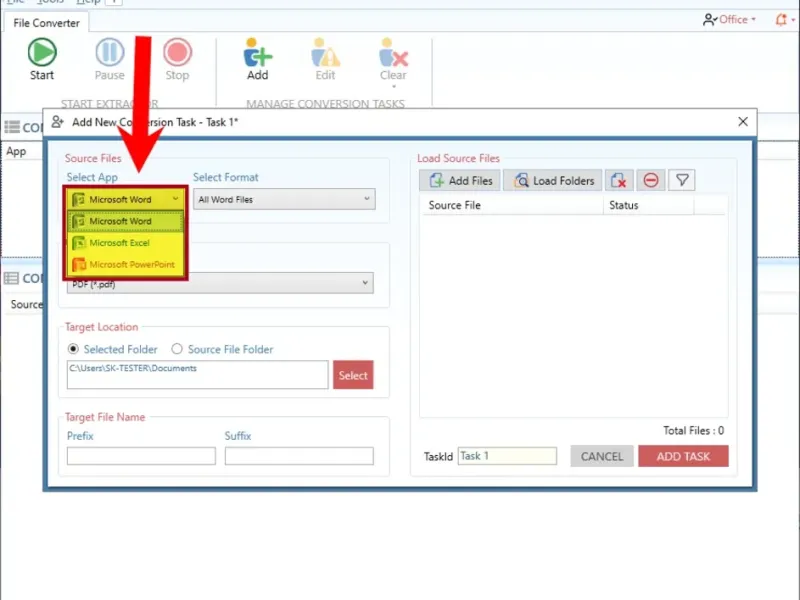Open the Select Format dropdown
This screenshot has height=600, width=800.
pyautogui.click(x=284, y=199)
